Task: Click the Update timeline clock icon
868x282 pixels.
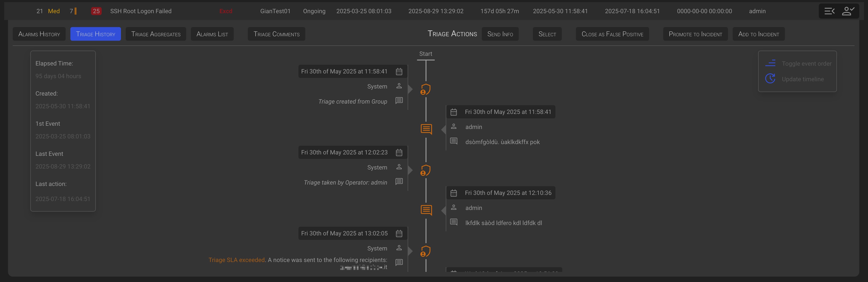Action: pos(770,79)
